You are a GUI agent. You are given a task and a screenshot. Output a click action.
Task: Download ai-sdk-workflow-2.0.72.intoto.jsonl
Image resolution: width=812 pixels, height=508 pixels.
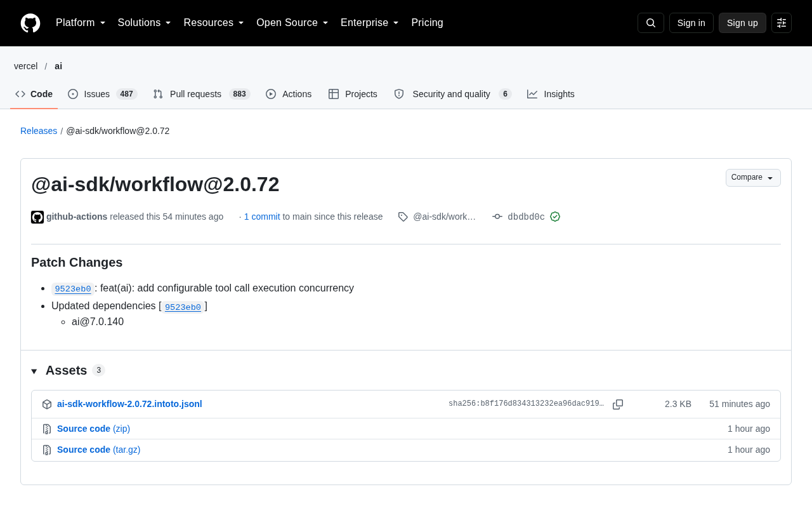pyautogui.click(x=129, y=404)
